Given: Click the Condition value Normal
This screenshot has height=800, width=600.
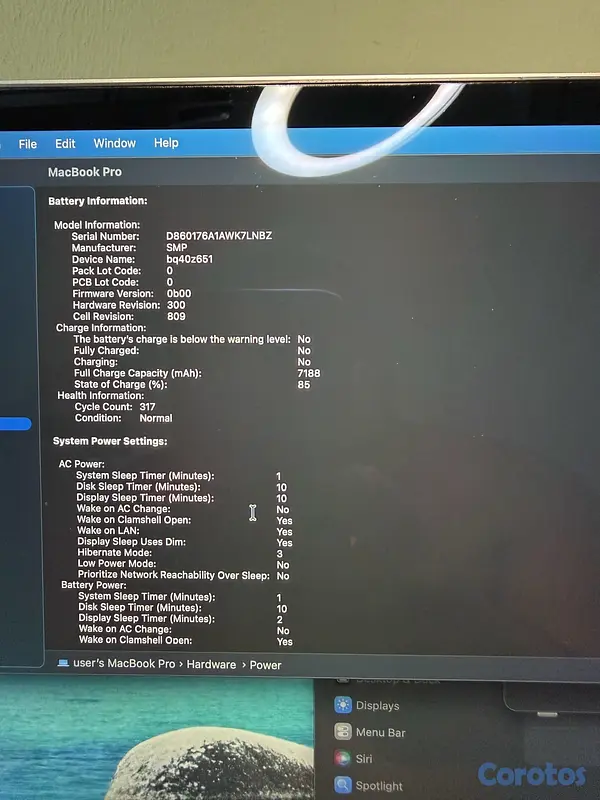Looking at the screenshot, I should pos(156,418).
